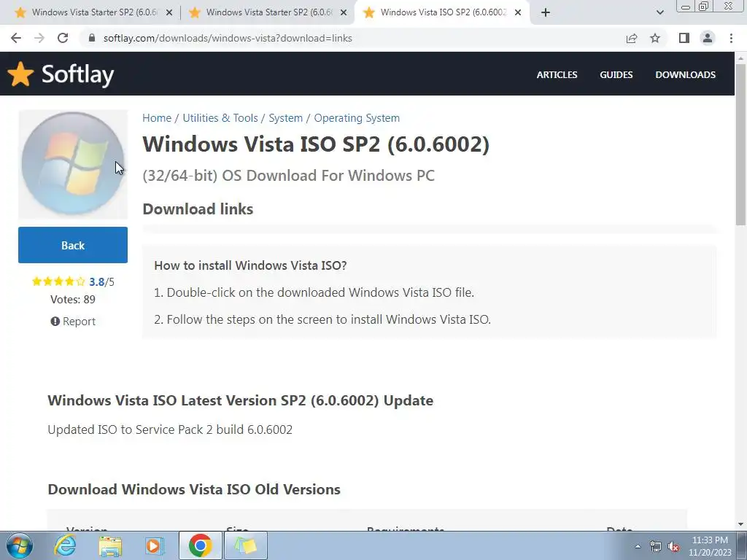The image size is (747, 560).
Task: Click the Chrome taskbar icon
Action: click(200, 545)
